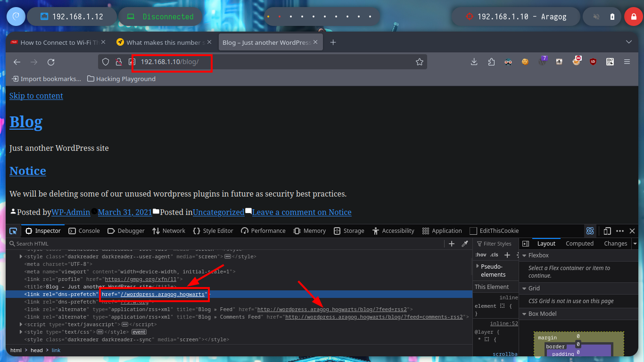This screenshot has width=644, height=362.
Task: Select the eyedropper color picker icon
Action: point(465,244)
